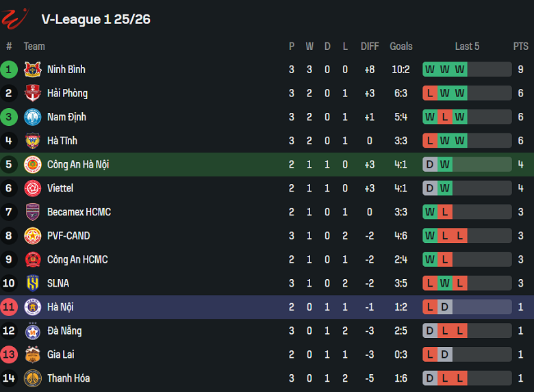Open the PVF-CAND team link
This screenshot has width=534, height=392.
[x=68, y=236]
